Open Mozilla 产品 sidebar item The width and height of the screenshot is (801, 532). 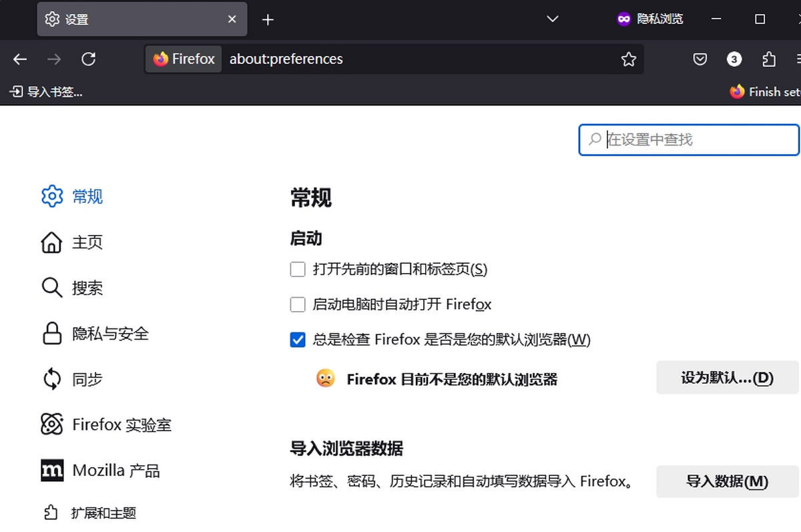tap(101, 471)
